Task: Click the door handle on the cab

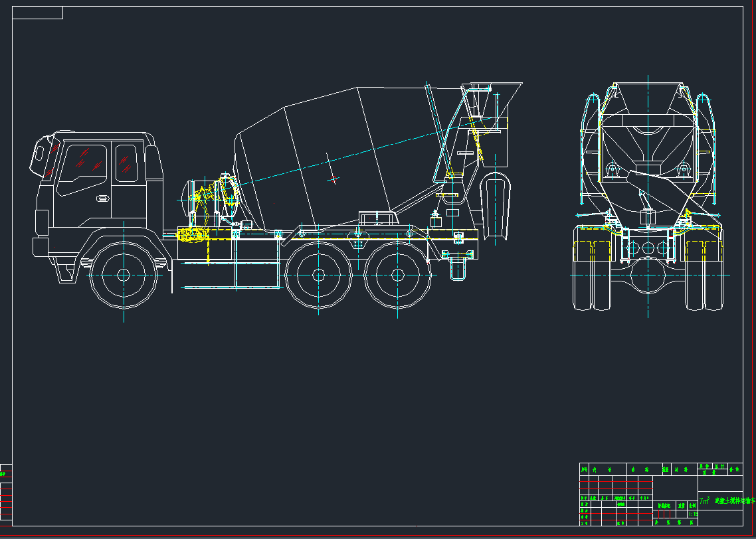Action: click(x=103, y=198)
